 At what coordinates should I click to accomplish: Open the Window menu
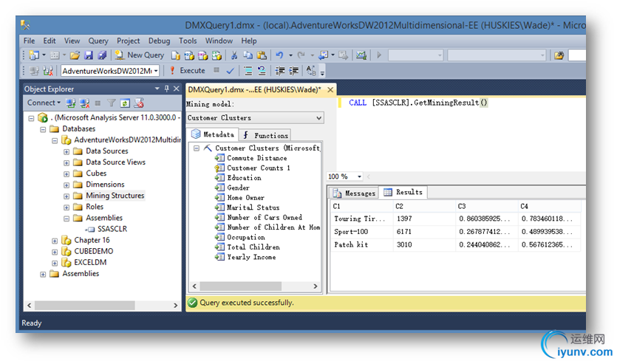click(219, 41)
